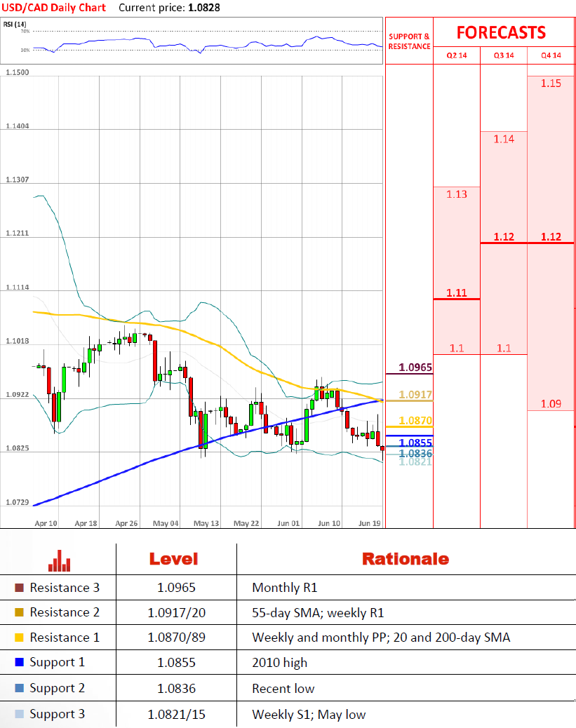Click the Resistance 2 gold color swatch

tap(19, 612)
